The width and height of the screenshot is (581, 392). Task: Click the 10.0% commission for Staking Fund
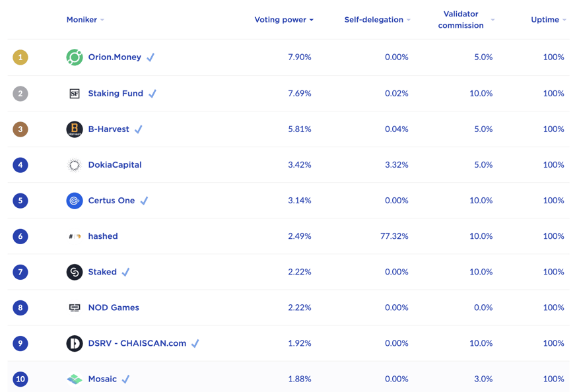coord(481,93)
